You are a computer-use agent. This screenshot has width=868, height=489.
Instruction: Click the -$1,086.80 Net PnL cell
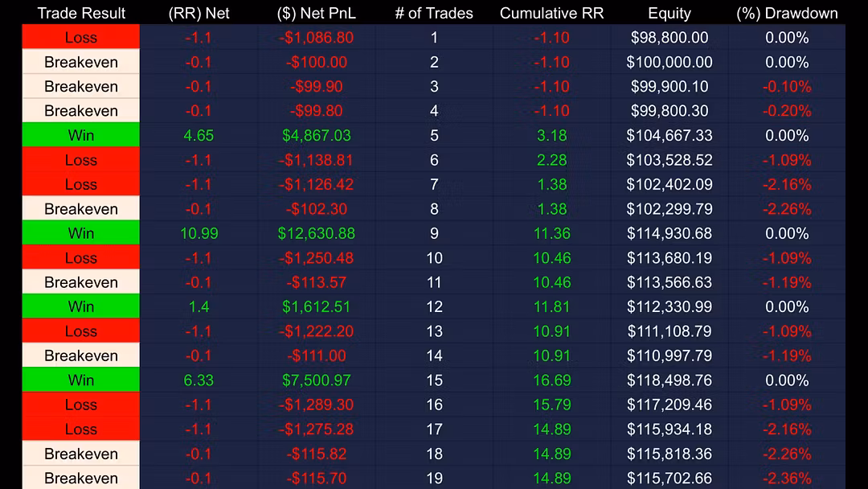316,37
